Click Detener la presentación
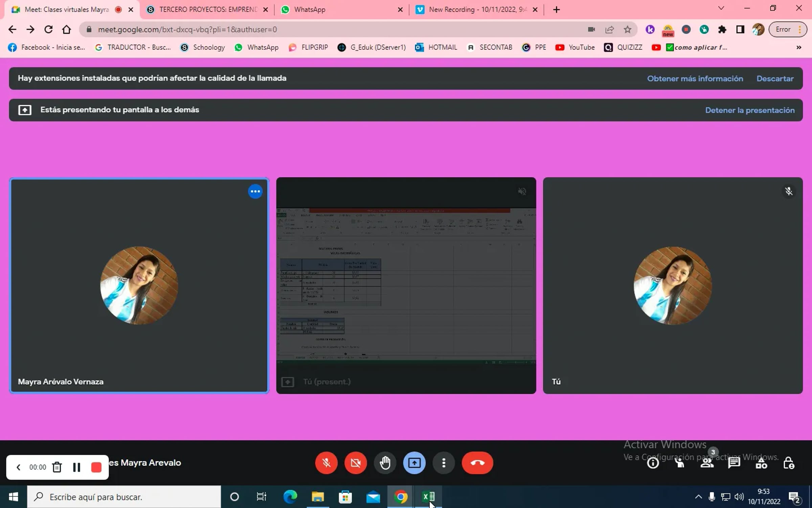Viewport: 812px width, 508px height. [x=750, y=110]
